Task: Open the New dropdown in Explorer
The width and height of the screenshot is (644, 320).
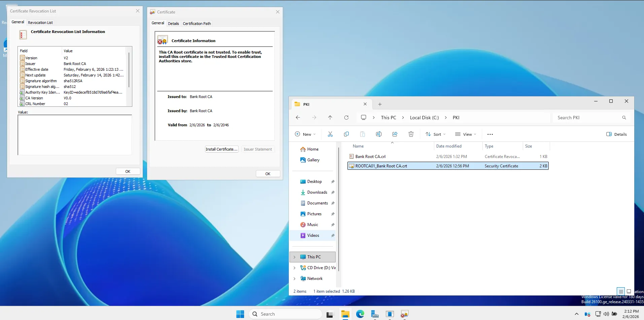Action: [305, 134]
